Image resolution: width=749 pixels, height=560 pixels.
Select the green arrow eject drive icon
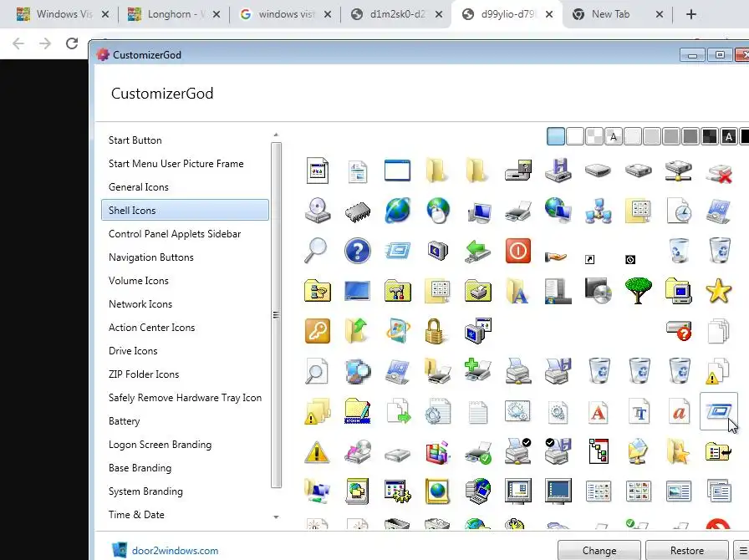click(477, 251)
